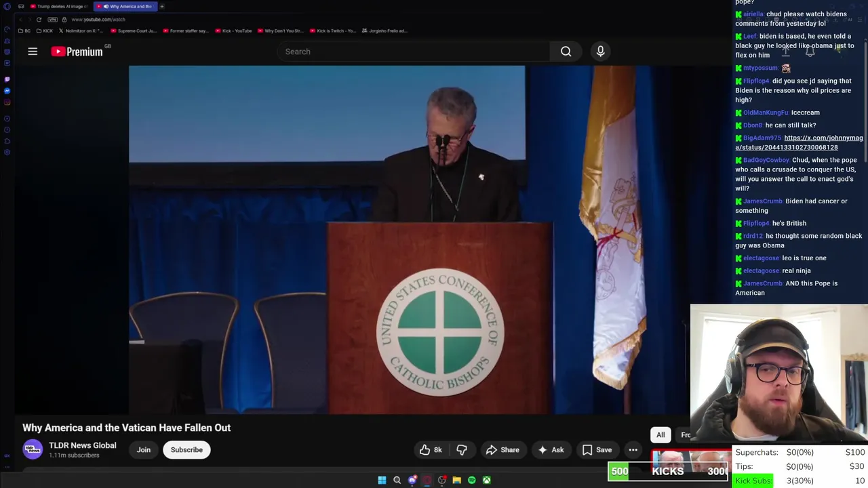Toggle the browser VPN badge
The width and height of the screenshot is (868, 488).
click(x=52, y=20)
